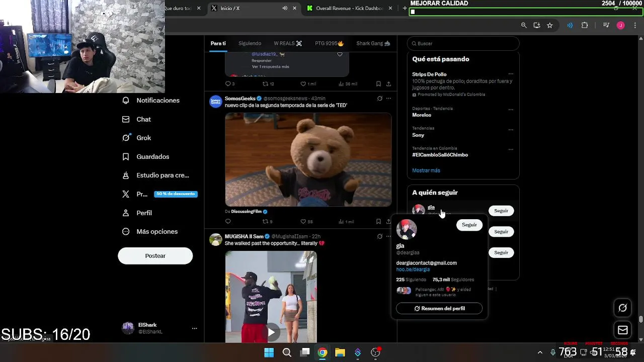Open Chrome extensions puzzle icon

pos(585,25)
